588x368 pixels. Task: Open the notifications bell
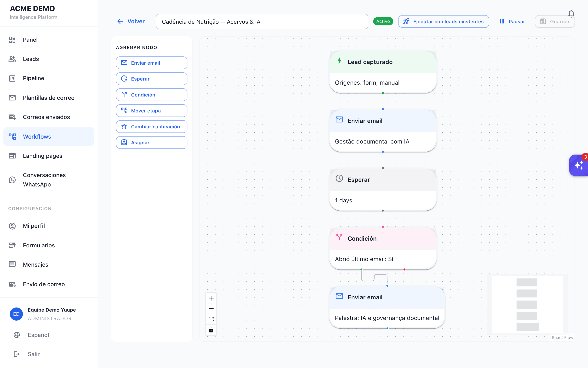pos(571,14)
